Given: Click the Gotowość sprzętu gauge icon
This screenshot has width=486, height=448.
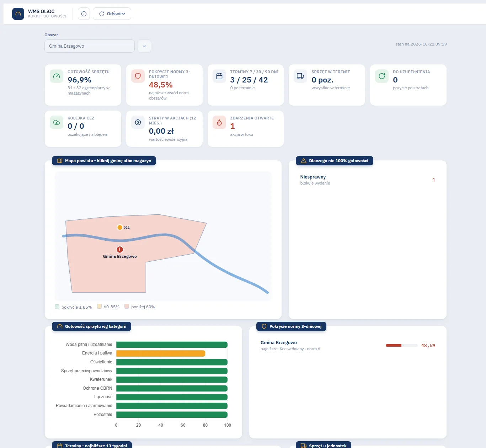Looking at the screenshot, I should pyautogui.click(x=57, y=76).
